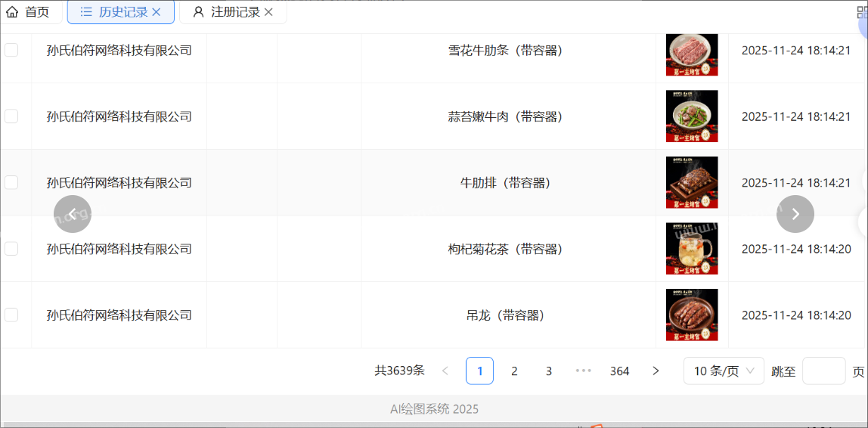Go to next page with pagination arrow
This screenshot has height=428, width=868.
656,371
